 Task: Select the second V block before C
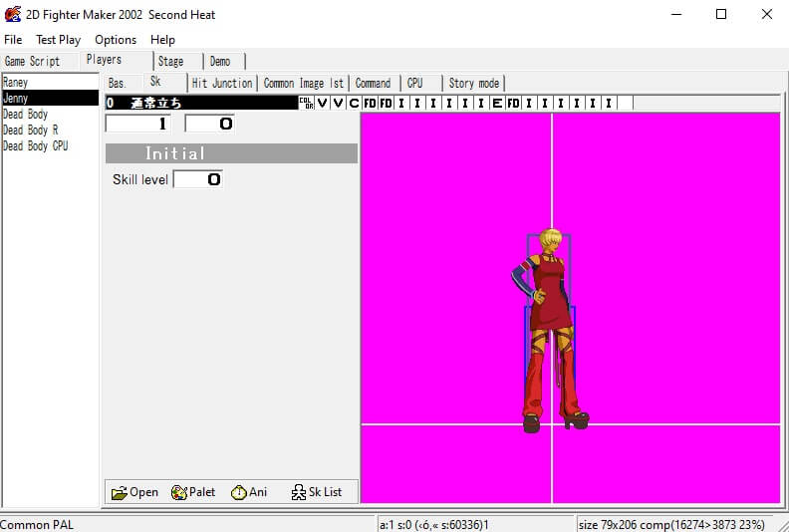(338, 104)
